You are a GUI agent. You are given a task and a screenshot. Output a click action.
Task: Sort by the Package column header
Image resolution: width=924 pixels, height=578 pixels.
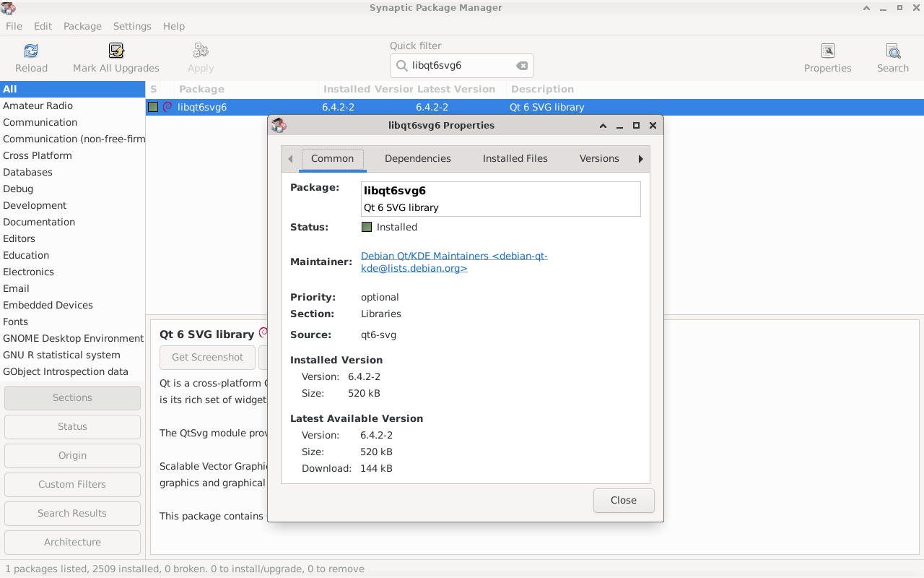click(246, 89)
